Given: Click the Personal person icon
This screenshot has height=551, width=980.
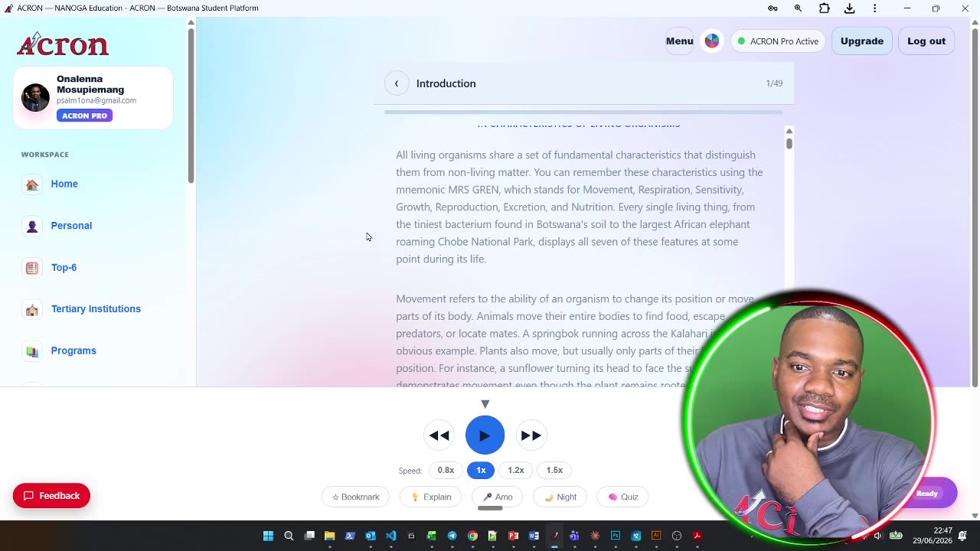Looking at the screenshot, I should 32,226.
